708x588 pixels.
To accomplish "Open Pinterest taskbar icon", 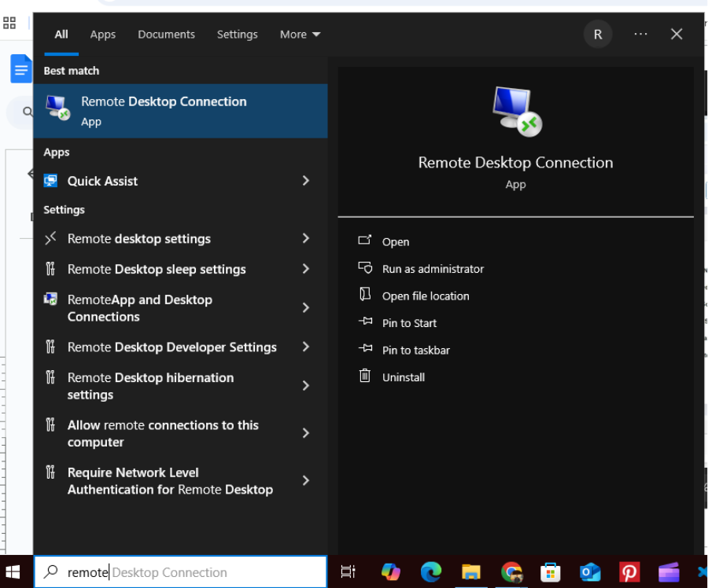I will (x=629, y=572).
